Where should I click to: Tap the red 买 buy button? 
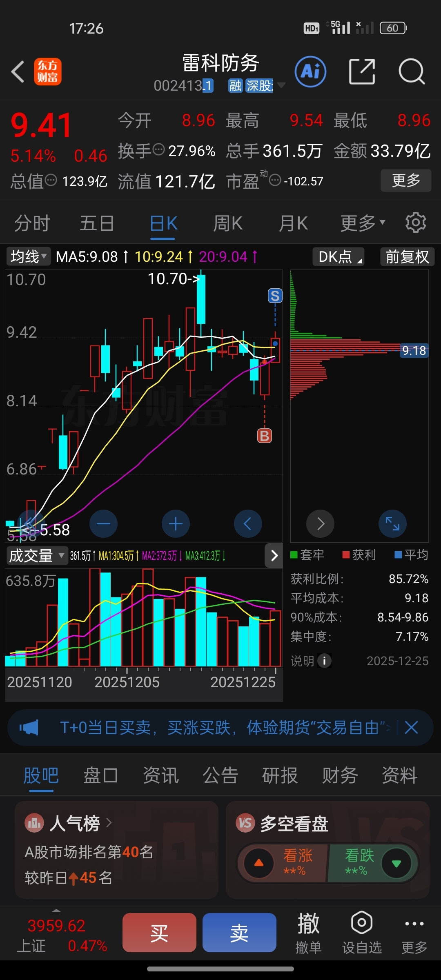pyautogui.click(x=159, y=933)
